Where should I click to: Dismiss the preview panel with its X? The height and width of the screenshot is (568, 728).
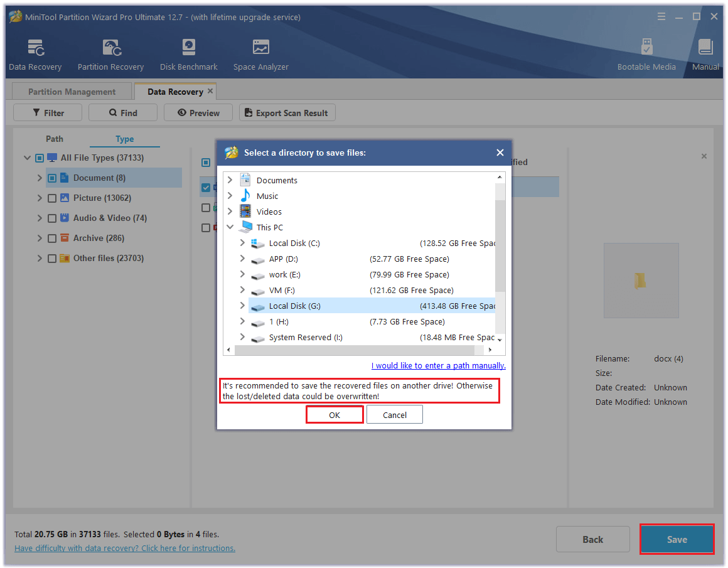[704, 156]
